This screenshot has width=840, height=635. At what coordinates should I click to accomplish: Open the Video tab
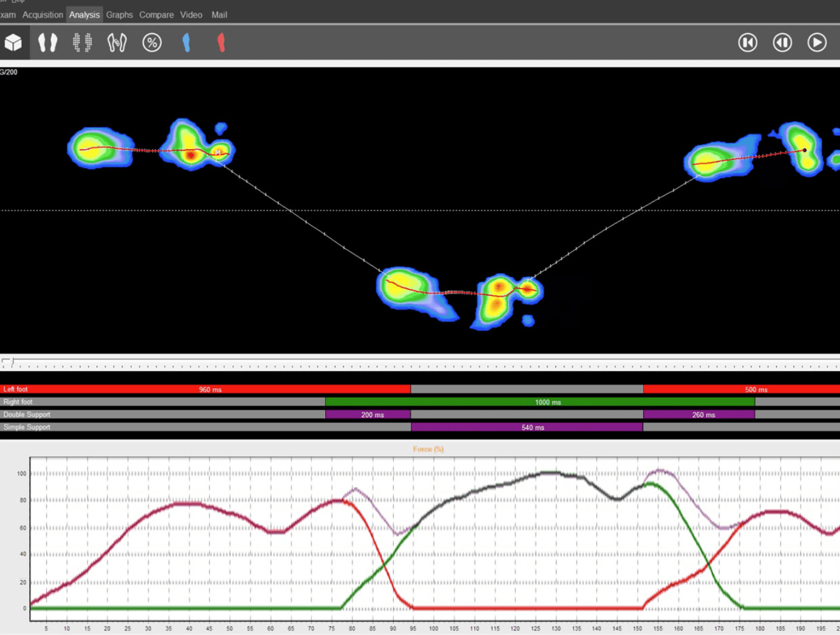coord(191,15)
